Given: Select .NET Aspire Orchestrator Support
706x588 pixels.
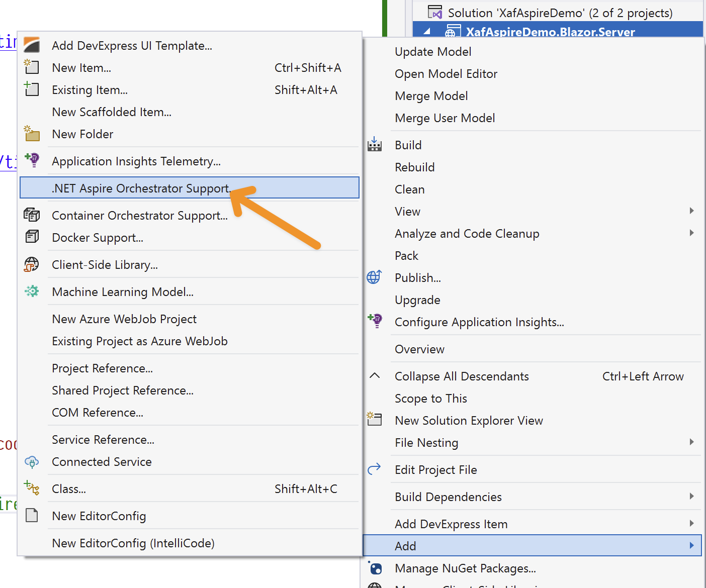Looking at the screenshot, I should coord(190,187).
